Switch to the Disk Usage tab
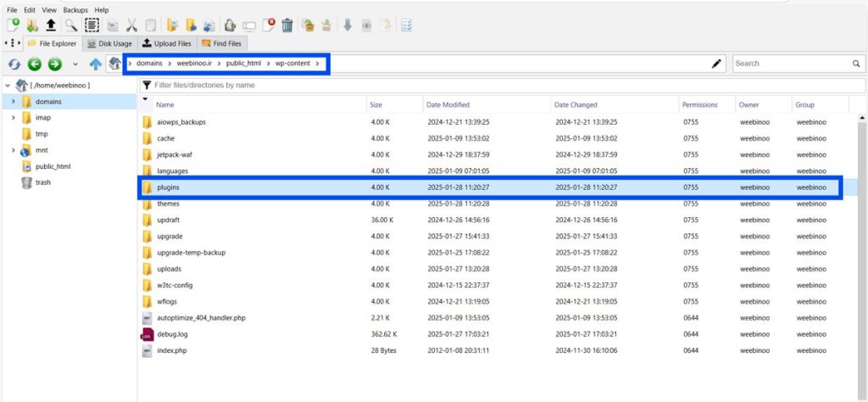The width and height of the screenshot is (868, 402). pyautogui.click(x=109, y=43)
